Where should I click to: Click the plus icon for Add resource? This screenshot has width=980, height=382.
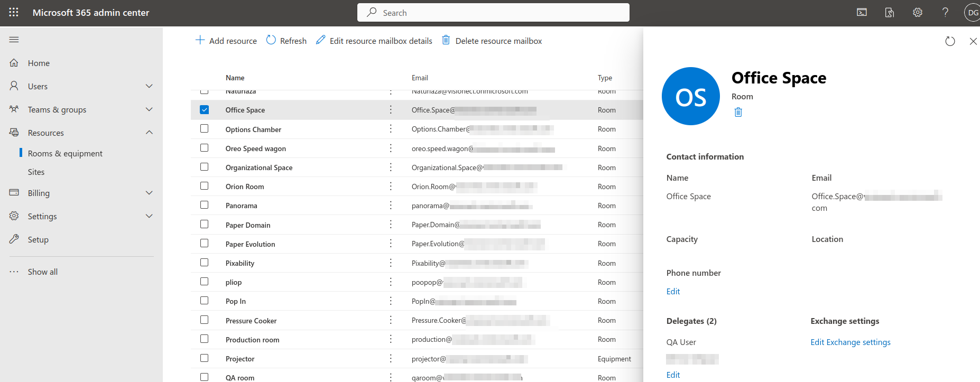tap(200, 40)
